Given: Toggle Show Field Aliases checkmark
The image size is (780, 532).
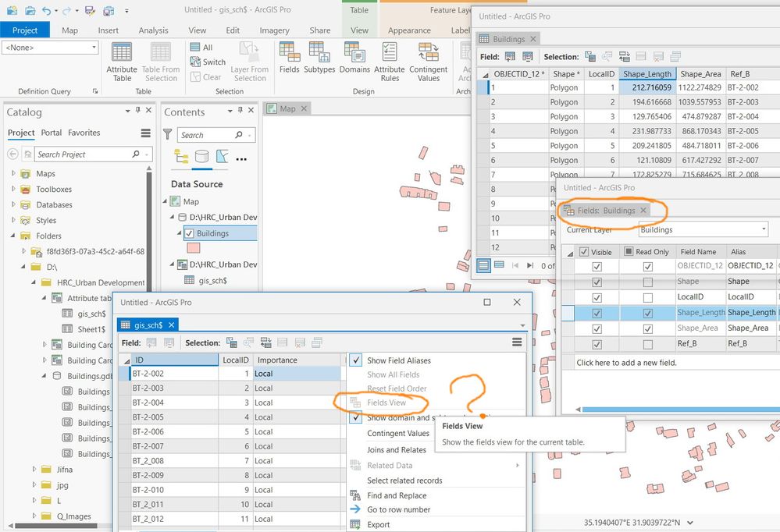Looking at the screenshot, I should [x=356, y=360].
